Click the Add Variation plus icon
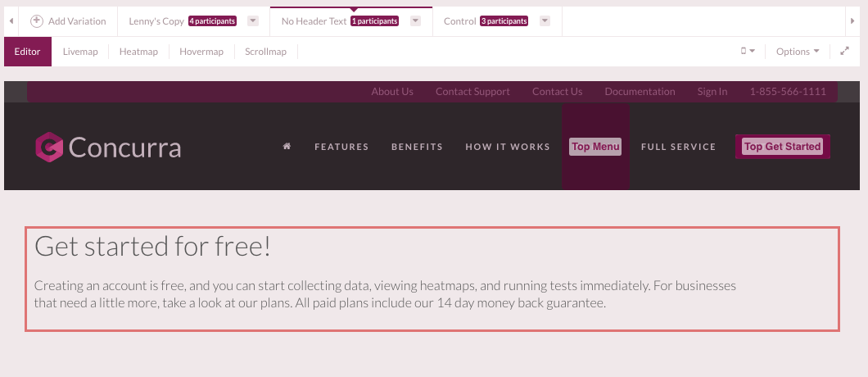Image resolution: width=868 pixels, height=377 pixels. click(36, 21)
